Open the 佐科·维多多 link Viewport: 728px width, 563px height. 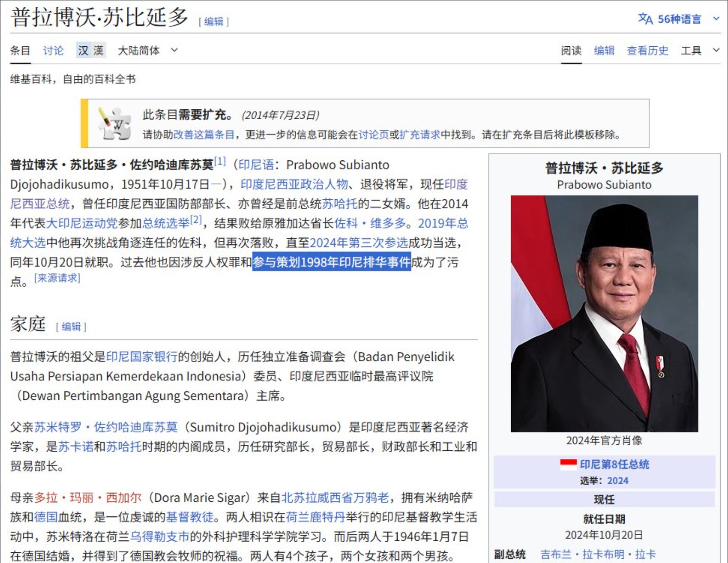coord(370,223)
